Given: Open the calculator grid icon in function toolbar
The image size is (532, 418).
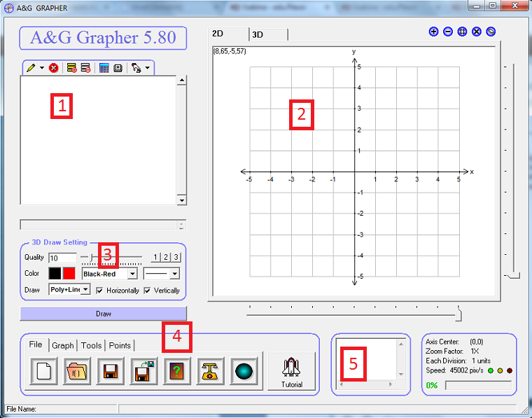Looking at the screenshot, I should [104, 68].
